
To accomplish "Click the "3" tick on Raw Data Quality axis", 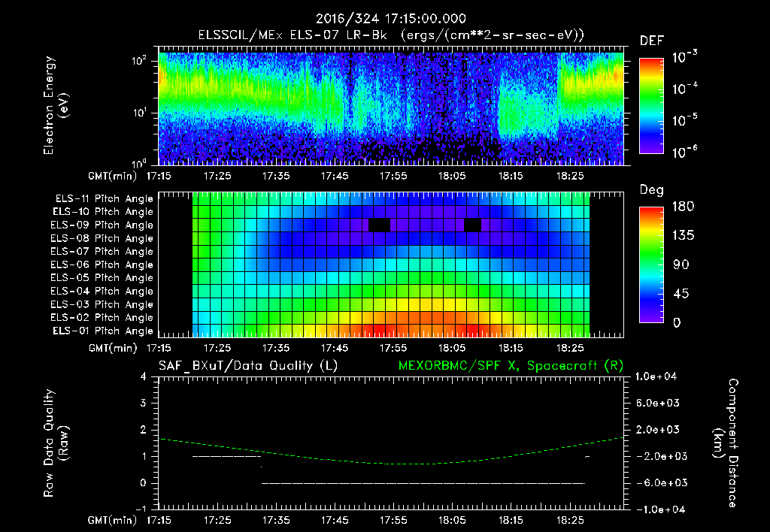I will pos(143,403).
